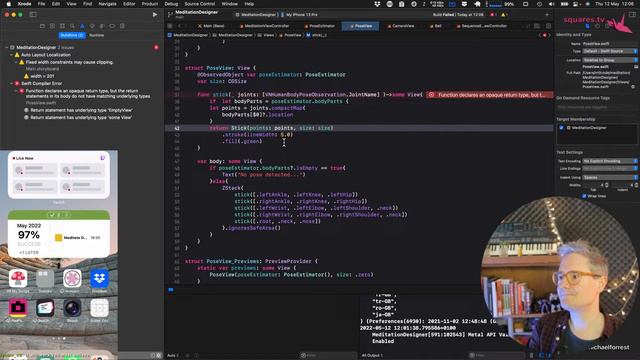Switch to the MeditationViewController tab
This screenshot has width=640, height=360.
[264, 26]
